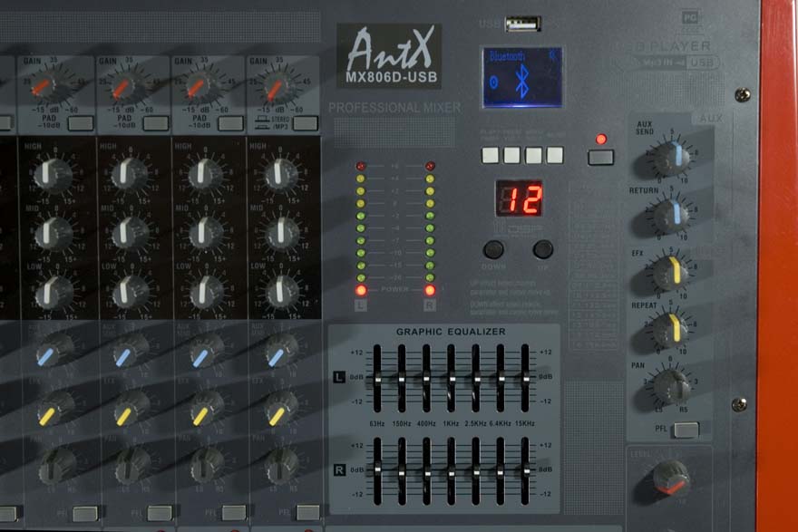Image resolution: width=798 pixels, height=532 pixels.
Task: Click the red 12 DSP program display
Action: pos(519,198)
